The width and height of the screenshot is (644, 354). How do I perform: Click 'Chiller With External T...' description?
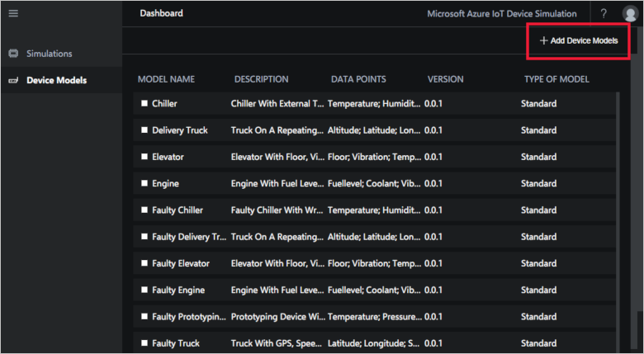277,104
